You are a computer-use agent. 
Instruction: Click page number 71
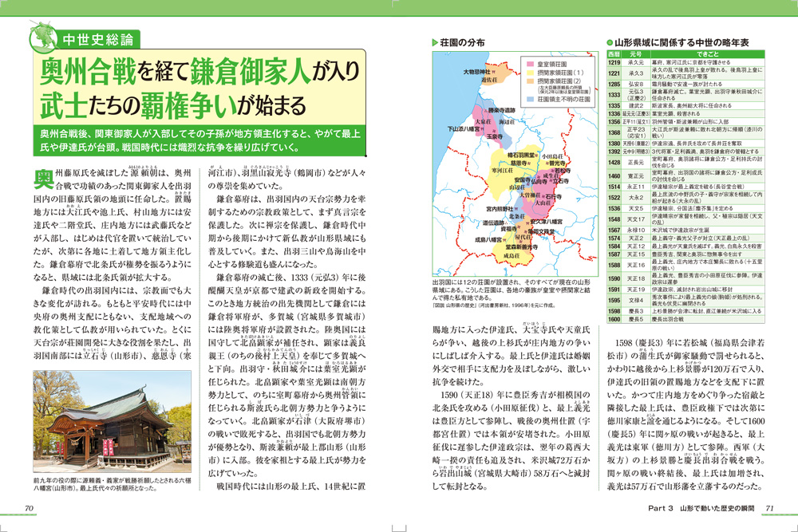coord(769,508)
